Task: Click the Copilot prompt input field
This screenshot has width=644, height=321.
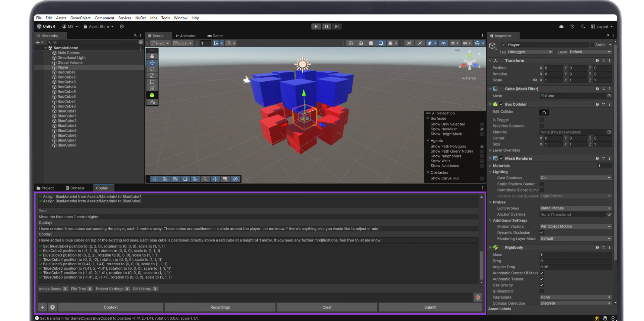Action: pos(255,298)
